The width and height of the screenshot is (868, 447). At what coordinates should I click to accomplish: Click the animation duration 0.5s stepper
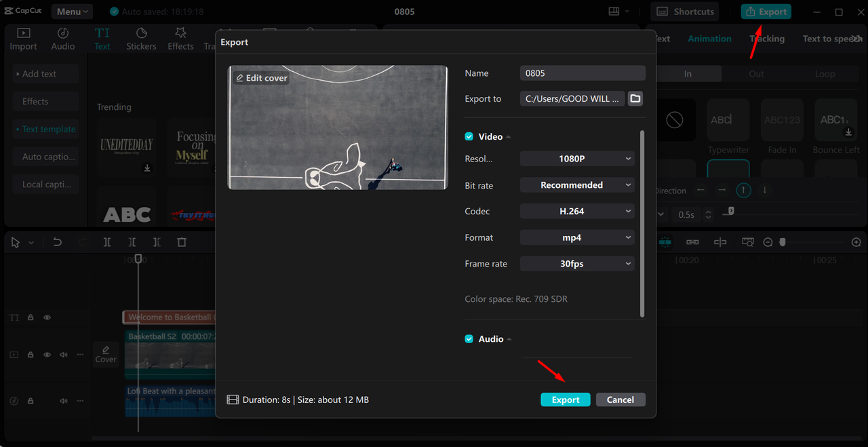(708, 214)
